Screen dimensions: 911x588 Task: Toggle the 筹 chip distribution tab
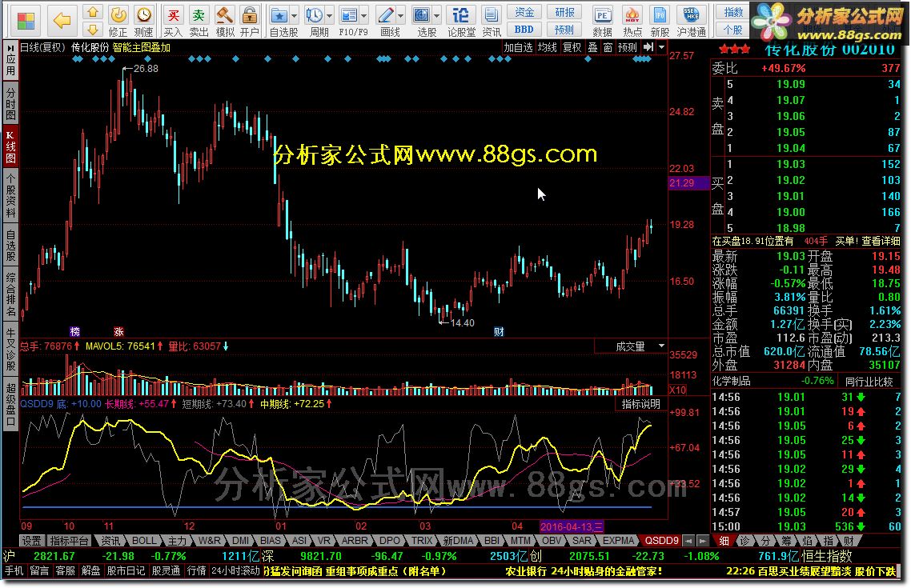coord(785,541)
